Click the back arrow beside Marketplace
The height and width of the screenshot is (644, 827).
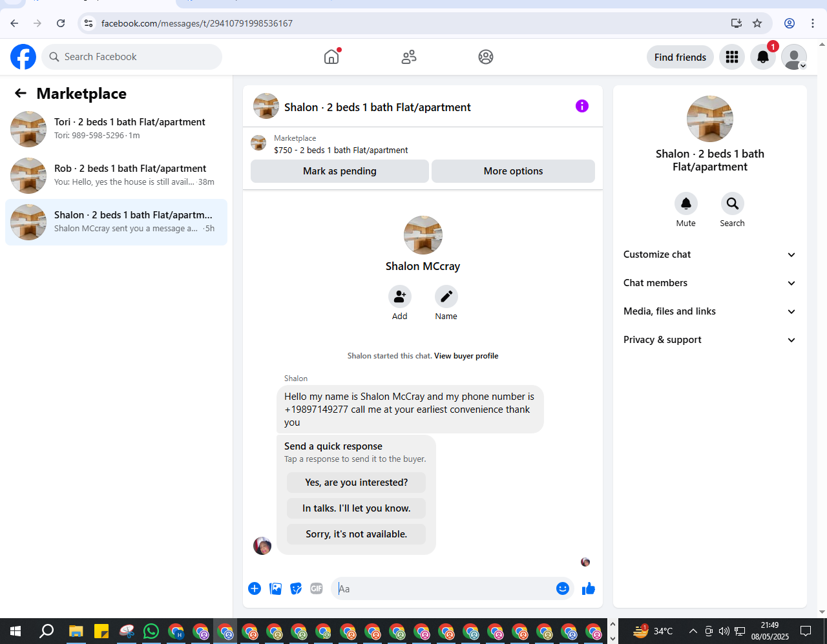coord(21,94)
